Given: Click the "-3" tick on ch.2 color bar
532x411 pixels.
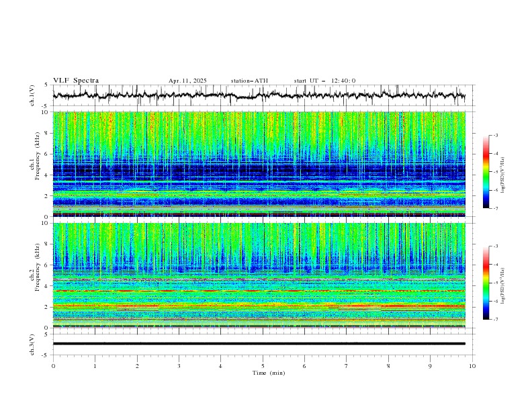Looking at the screenshot, I should coord(496,246).
